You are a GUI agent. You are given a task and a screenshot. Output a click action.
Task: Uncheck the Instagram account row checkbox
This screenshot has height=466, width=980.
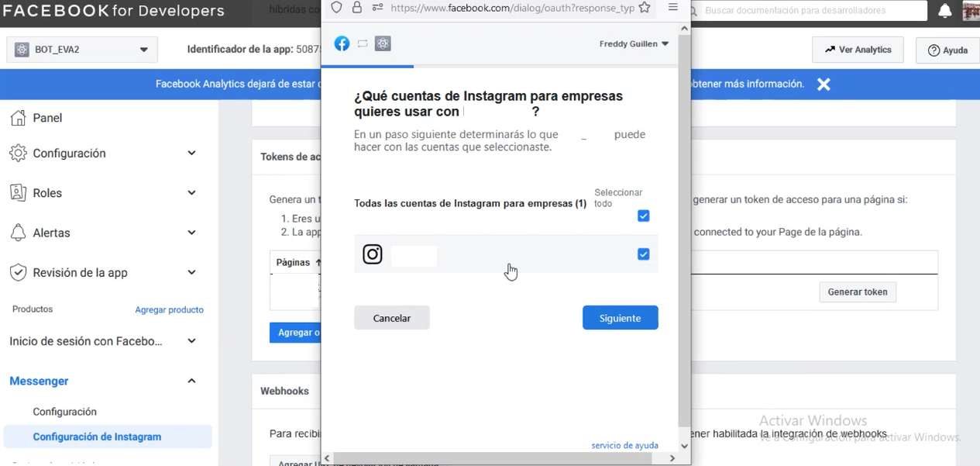coord(643,254)
